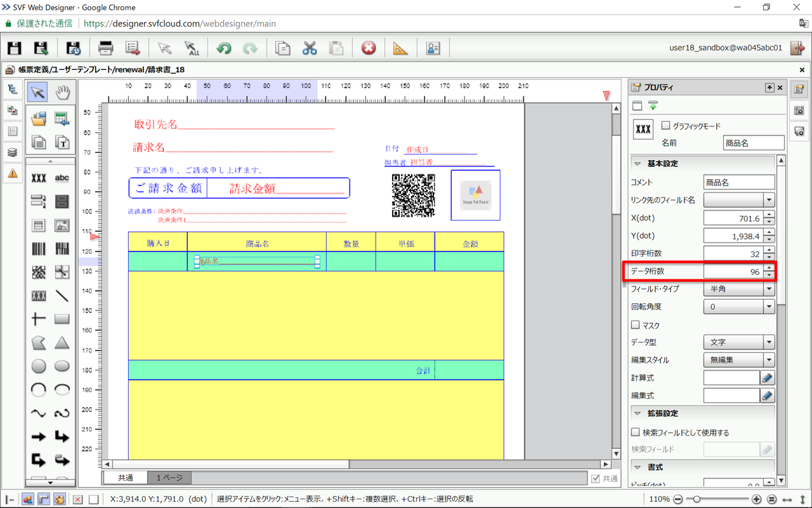The height and width of the screenshot is (508, 812).
Task: Click the edit button next to 計算式
Action: coord(768,378)
